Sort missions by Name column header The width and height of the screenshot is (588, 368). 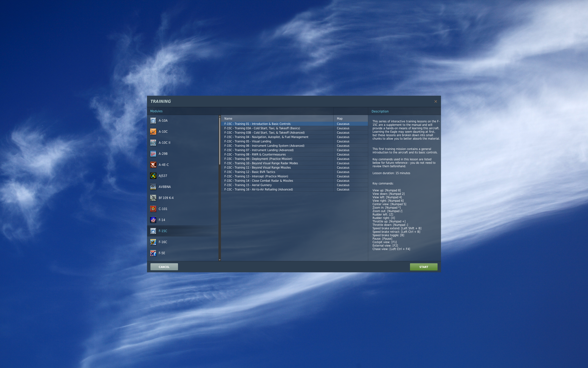[x=277, y=118]
